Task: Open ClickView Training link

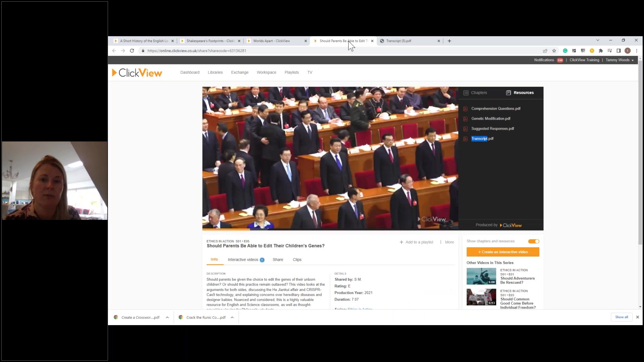Action: [584, 60]
